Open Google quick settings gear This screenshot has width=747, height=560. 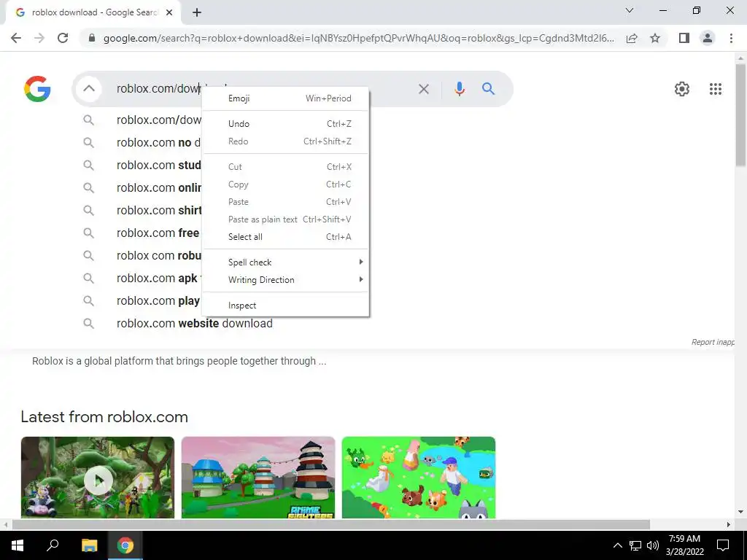pos(682,89)
